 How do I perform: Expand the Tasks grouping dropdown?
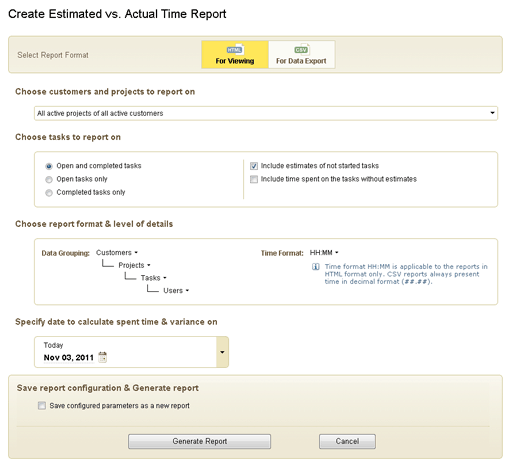[154, 278]
